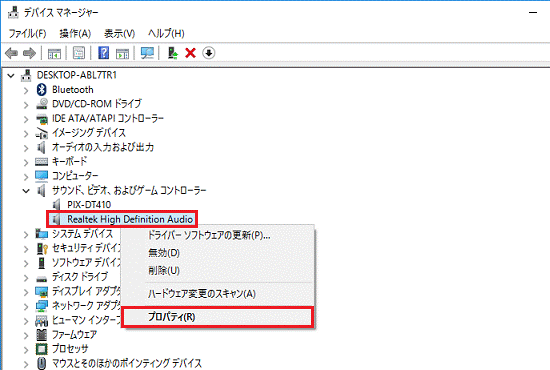Open the 操作(A) menu
This screenshot has height=370, width=550.
pos(75,34)
